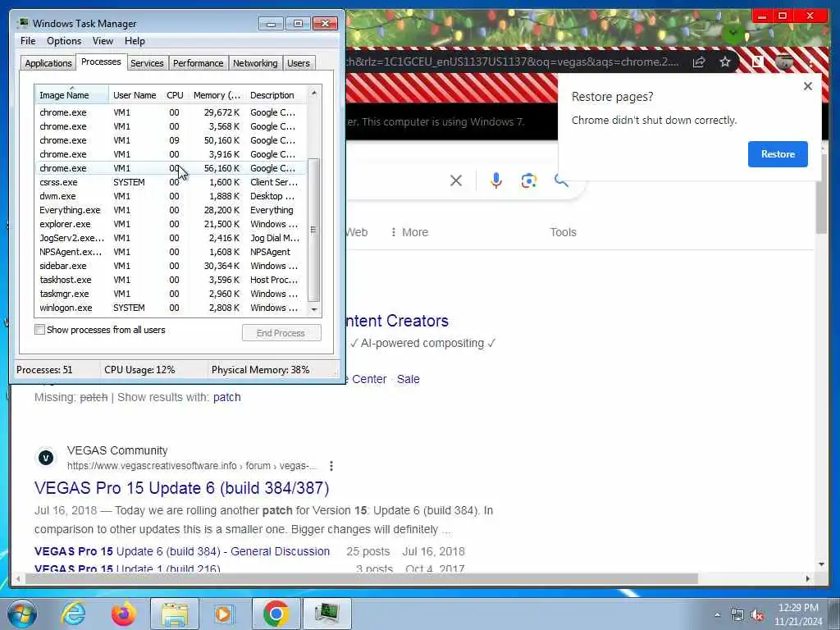840x630 pixels.
Task: Bookmark this page with the star icon
Action: pos(725,62)
